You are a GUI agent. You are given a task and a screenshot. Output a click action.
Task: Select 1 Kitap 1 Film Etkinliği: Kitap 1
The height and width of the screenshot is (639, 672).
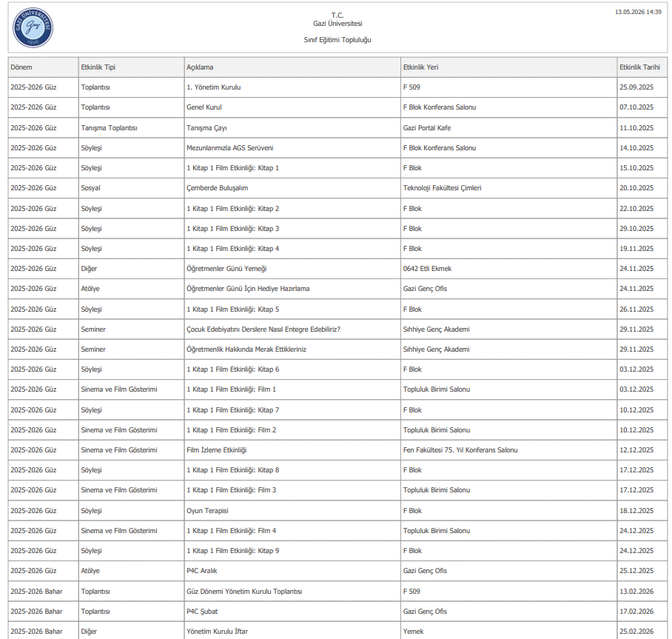point(292,168)
